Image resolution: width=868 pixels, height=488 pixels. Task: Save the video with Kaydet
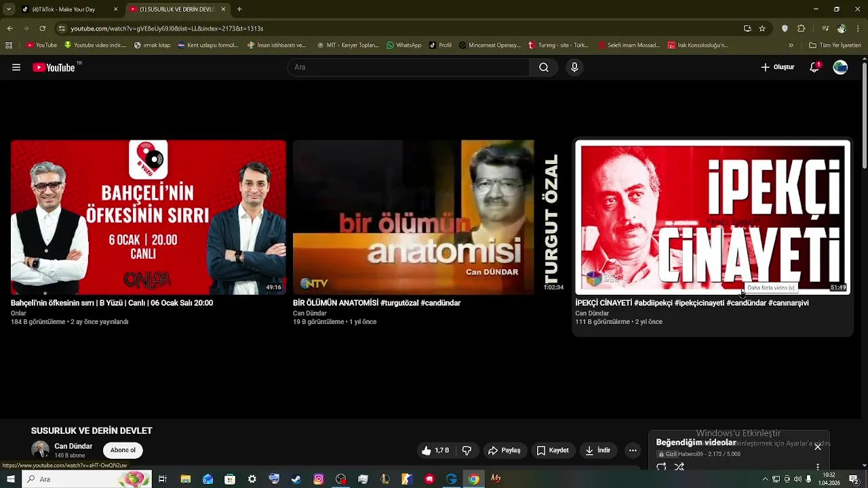tap(553, 450)
